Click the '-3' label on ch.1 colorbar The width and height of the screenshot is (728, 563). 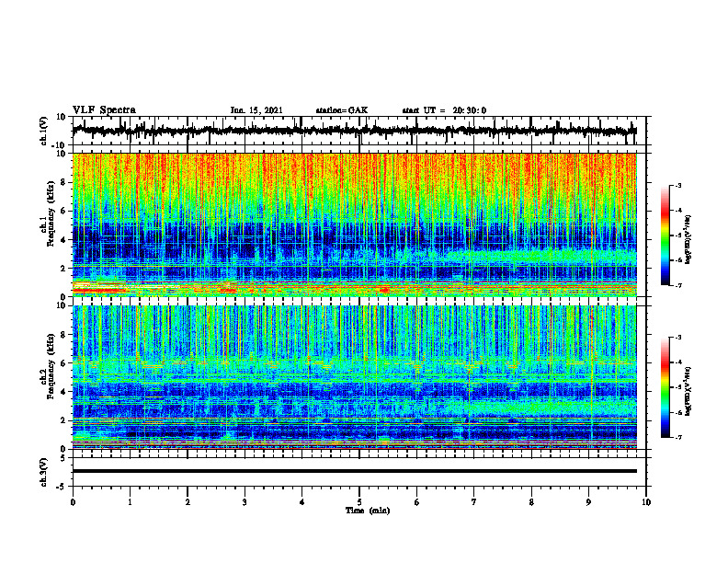[678, 186]
